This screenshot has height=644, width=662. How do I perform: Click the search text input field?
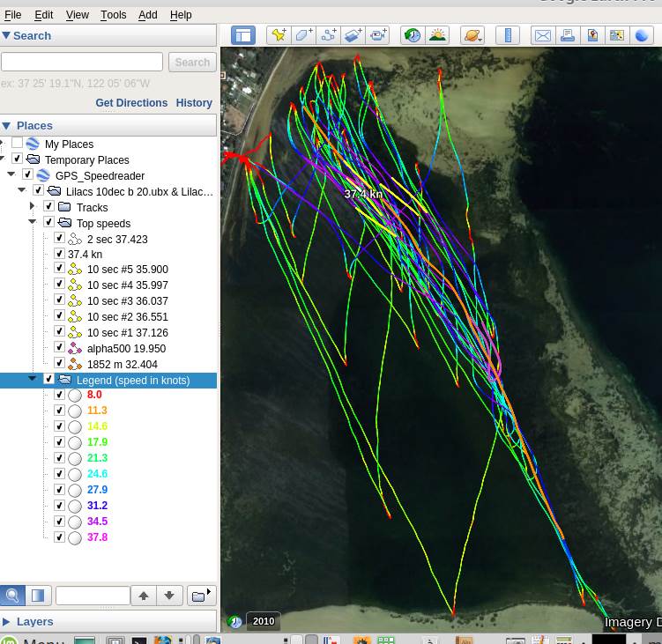(82, 62)
